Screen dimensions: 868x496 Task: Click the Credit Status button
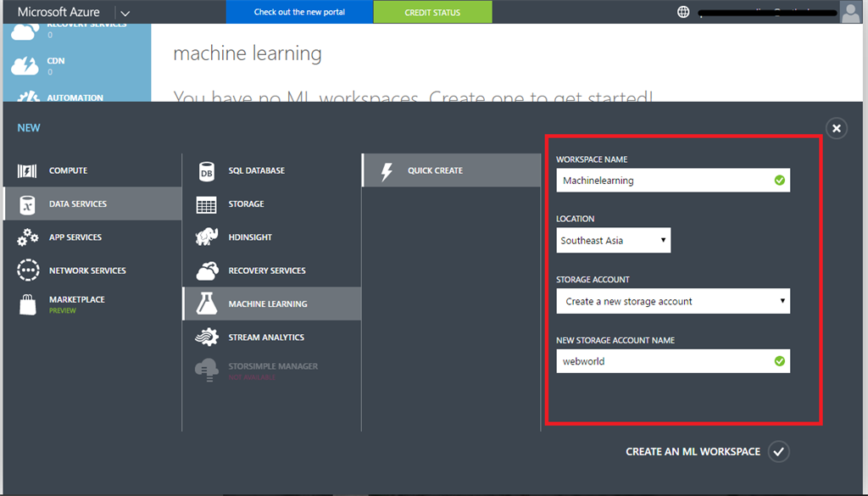coord(433,12)
